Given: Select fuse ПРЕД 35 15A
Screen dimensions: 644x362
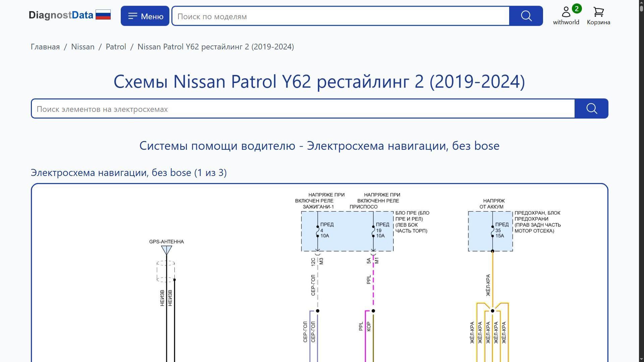Looking at the screenshot, I should tap(499, 230).
